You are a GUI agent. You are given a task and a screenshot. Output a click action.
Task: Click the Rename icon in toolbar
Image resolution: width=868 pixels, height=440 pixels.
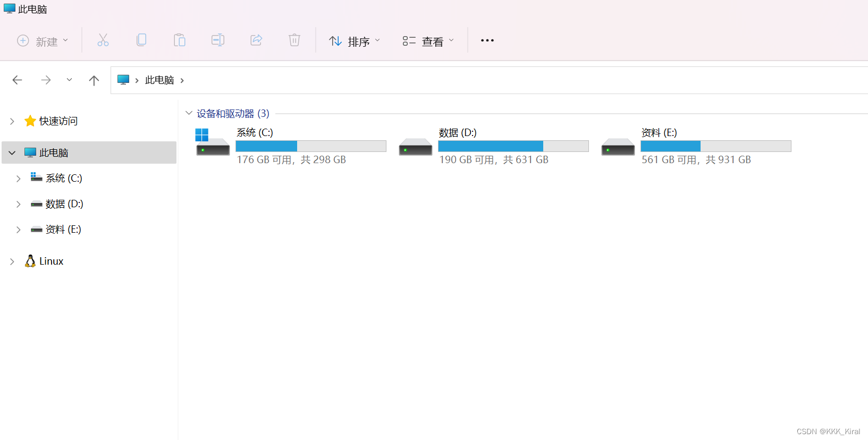coord(218,40)
